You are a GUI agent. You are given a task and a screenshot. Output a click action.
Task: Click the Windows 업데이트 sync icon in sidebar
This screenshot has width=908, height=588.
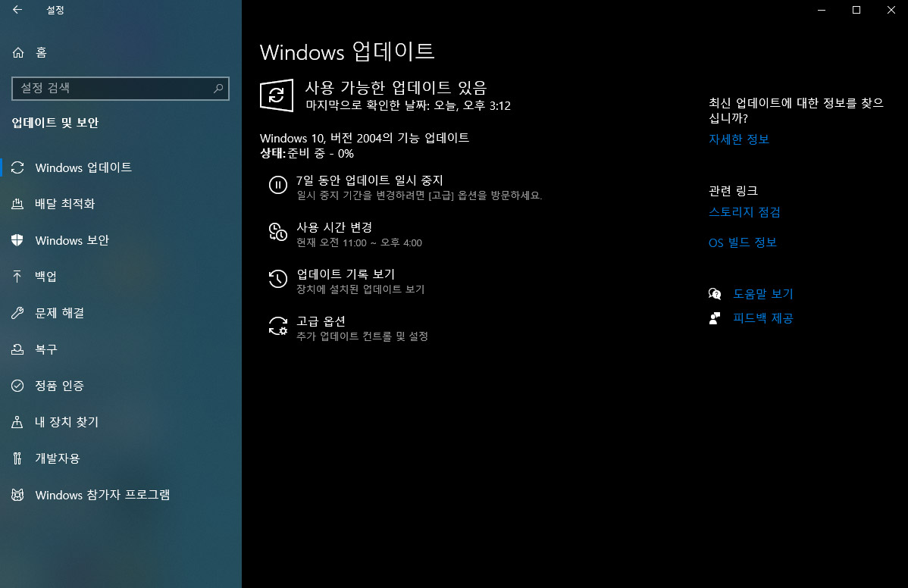click(17, 167)
